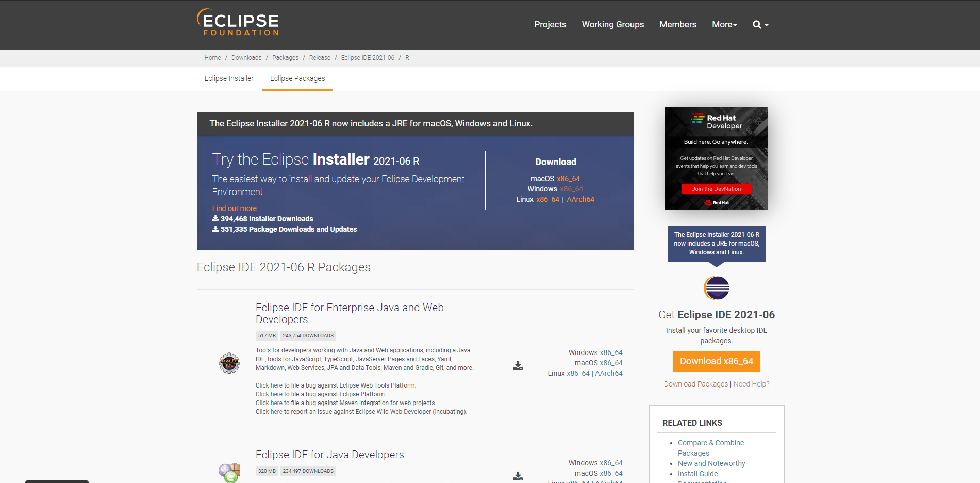Click the 243,754 DOWNLOADS badge
The image size is (980, 483).
[308, 336]
